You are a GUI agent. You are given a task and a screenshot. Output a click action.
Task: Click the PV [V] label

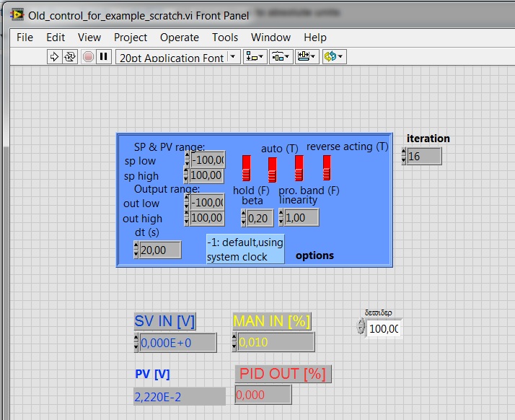(152, 375)
